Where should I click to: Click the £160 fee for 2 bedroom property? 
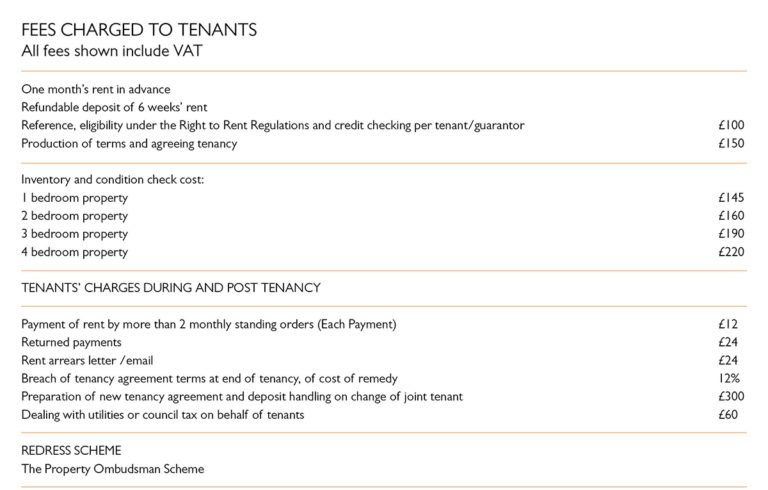(731, 216)
